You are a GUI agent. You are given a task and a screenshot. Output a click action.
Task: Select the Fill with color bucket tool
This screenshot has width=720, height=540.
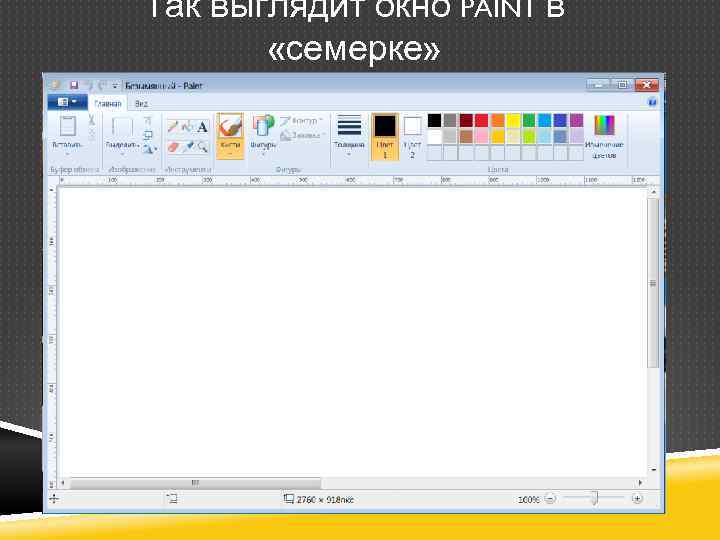[x=187, y=127]
